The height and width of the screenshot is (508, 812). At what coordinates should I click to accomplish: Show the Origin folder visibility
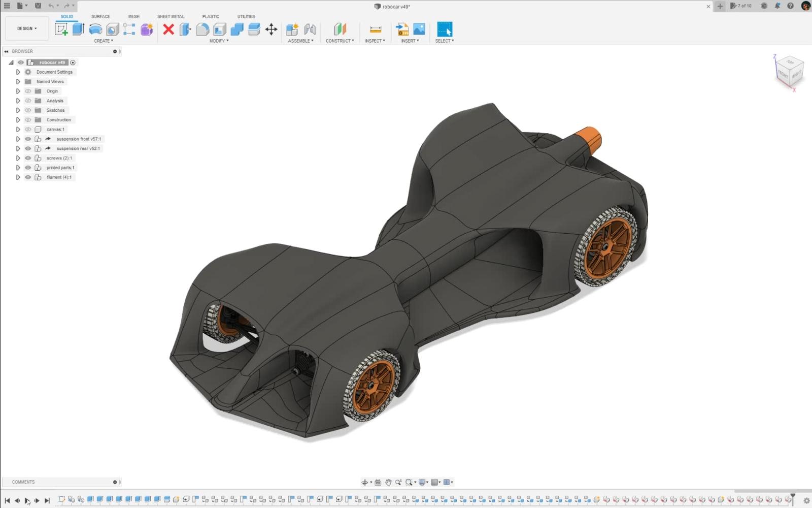[x=28, y=91]
